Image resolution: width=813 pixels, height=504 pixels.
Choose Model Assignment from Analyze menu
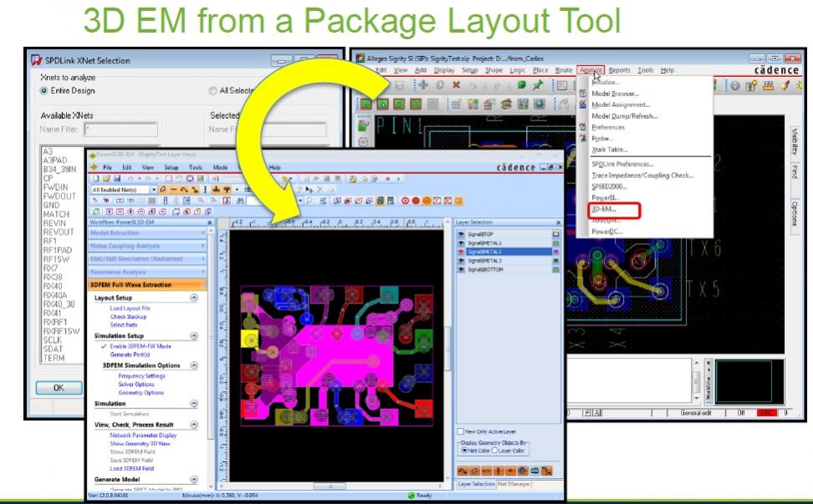pyautogui.click(x=621, y=104)
